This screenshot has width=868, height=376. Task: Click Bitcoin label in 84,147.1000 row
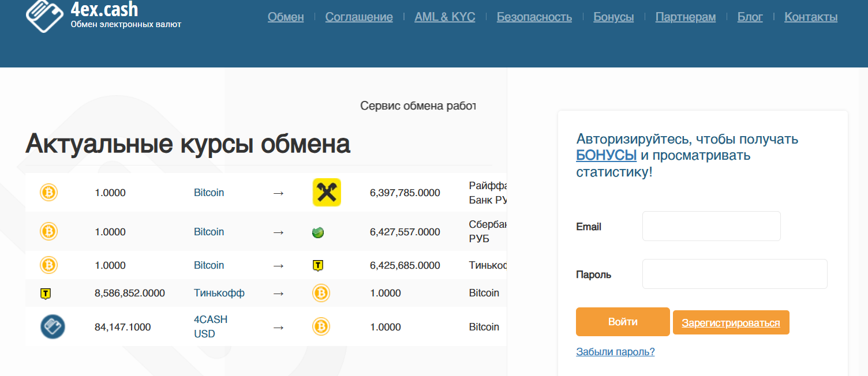tap(484, 327)
